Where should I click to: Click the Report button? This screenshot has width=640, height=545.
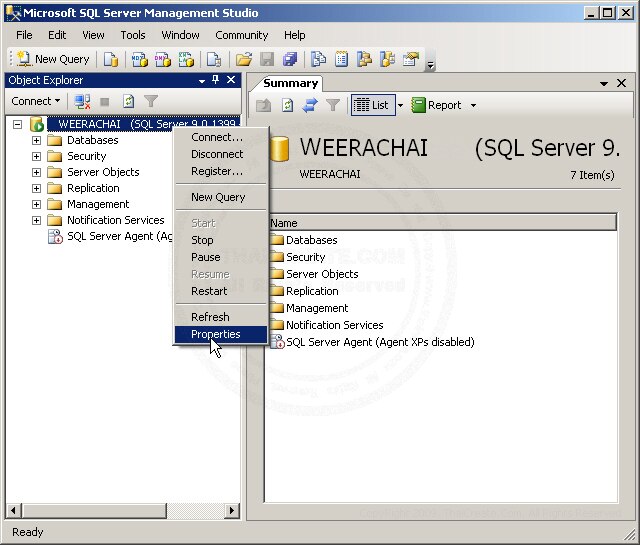(437, 105)
